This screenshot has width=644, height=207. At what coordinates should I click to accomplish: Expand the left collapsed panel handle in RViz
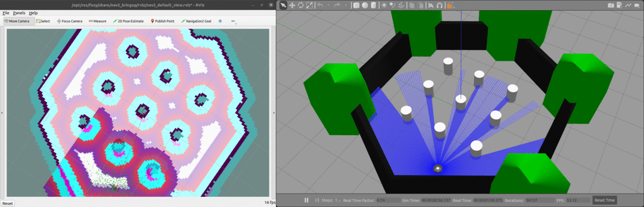(2, 113)
